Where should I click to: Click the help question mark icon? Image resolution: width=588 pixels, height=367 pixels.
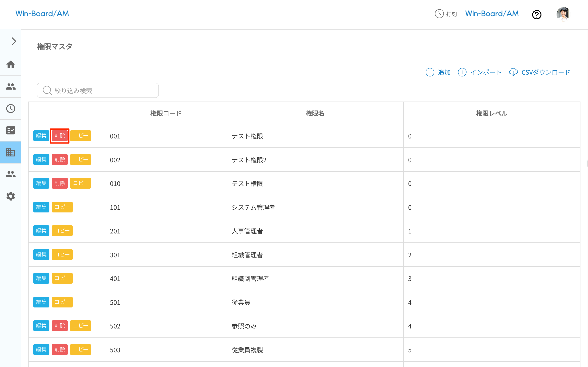(537, 14)
